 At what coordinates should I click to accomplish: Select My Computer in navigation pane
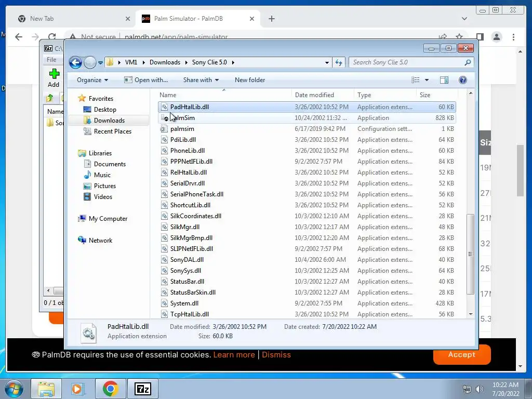[108, 219]
